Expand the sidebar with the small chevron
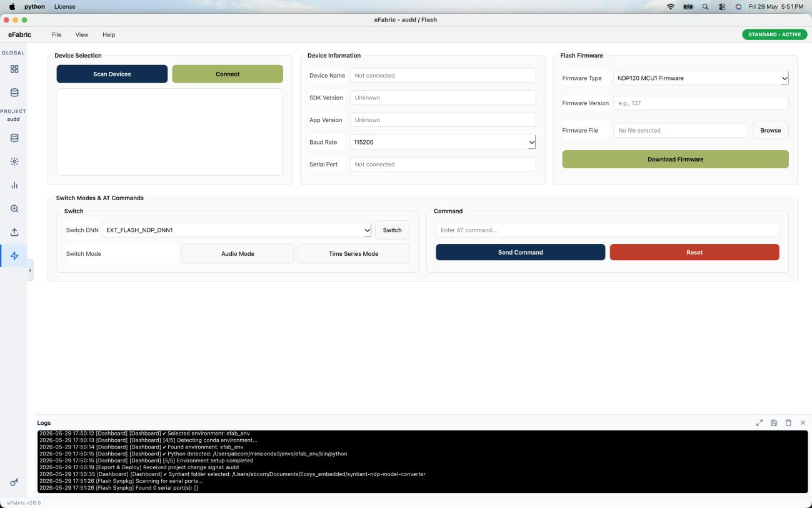 point(30,270)
